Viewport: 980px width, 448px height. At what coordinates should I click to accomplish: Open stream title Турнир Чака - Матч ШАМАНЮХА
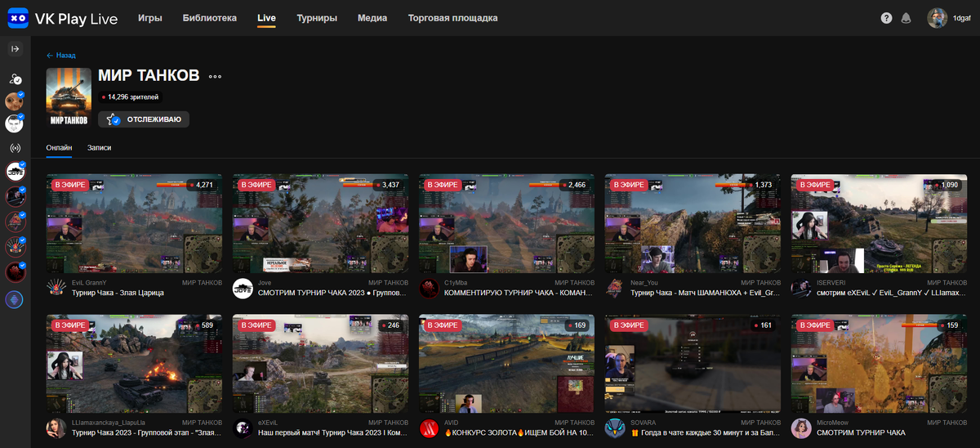pyautogui.click(x=706, y=293)
